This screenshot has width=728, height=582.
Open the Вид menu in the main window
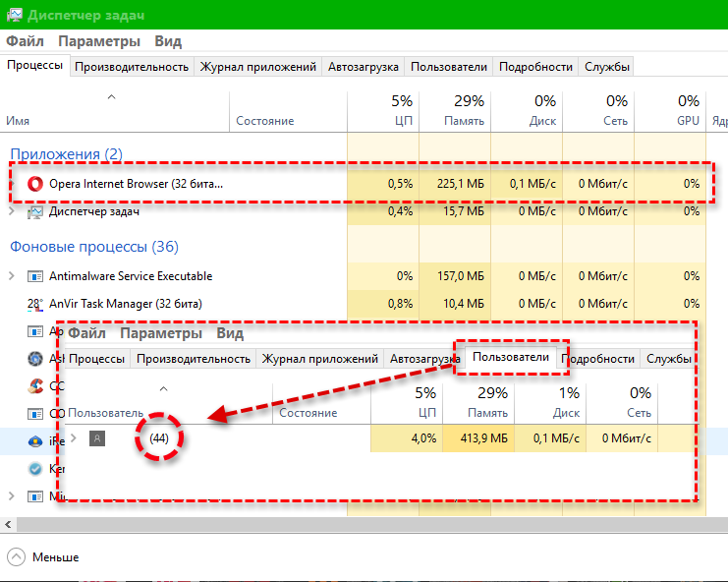pyautogui.click(x=168, y=41)
